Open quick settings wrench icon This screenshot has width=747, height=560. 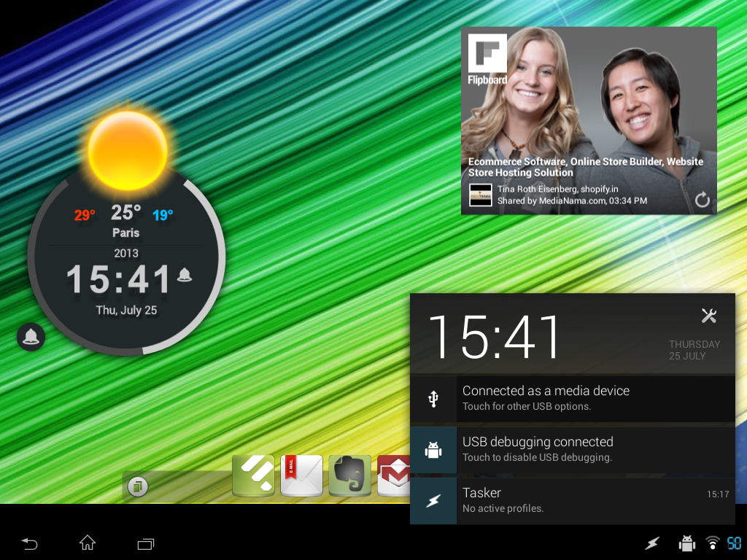[x=708, y=316]
